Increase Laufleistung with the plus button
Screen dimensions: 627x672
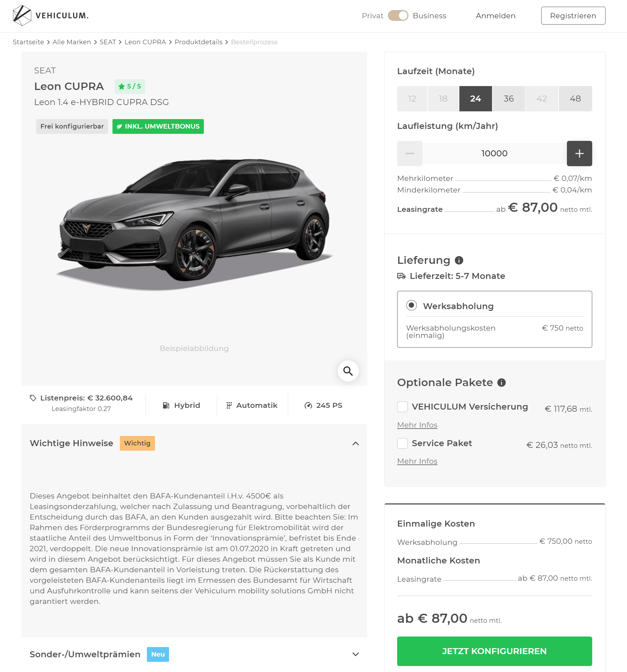click(579, 154)
